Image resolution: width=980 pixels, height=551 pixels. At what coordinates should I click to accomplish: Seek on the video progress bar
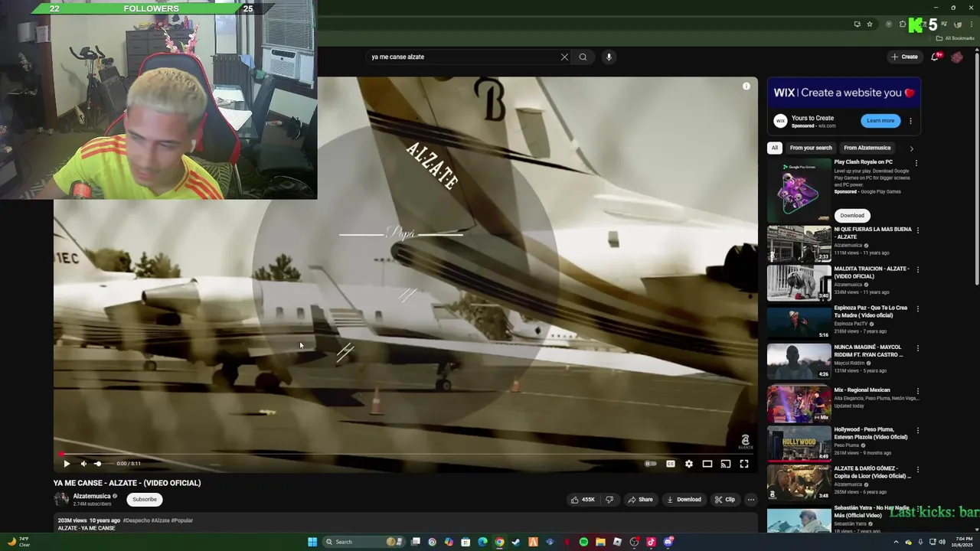406,454
